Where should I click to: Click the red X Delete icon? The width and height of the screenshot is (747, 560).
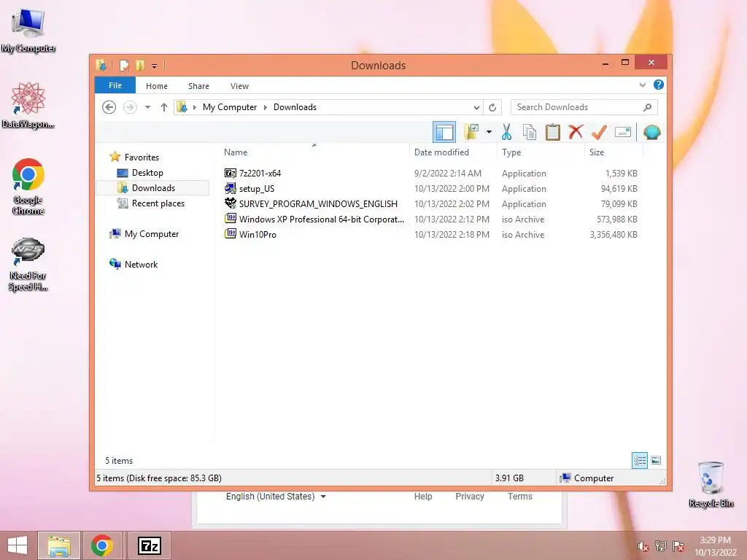click(x=576, y=131)
